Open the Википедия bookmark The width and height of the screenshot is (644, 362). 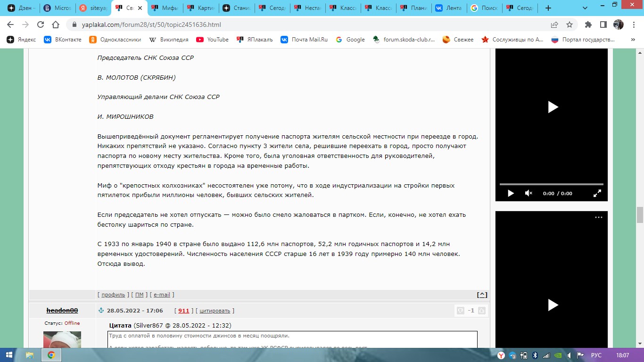pyautogui.click(x=168, y=40)
